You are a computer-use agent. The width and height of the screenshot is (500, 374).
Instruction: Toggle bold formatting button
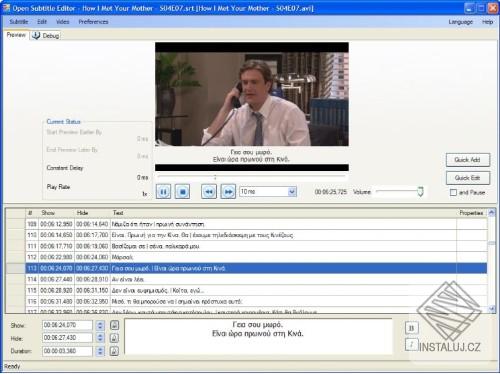click(411, 328)
